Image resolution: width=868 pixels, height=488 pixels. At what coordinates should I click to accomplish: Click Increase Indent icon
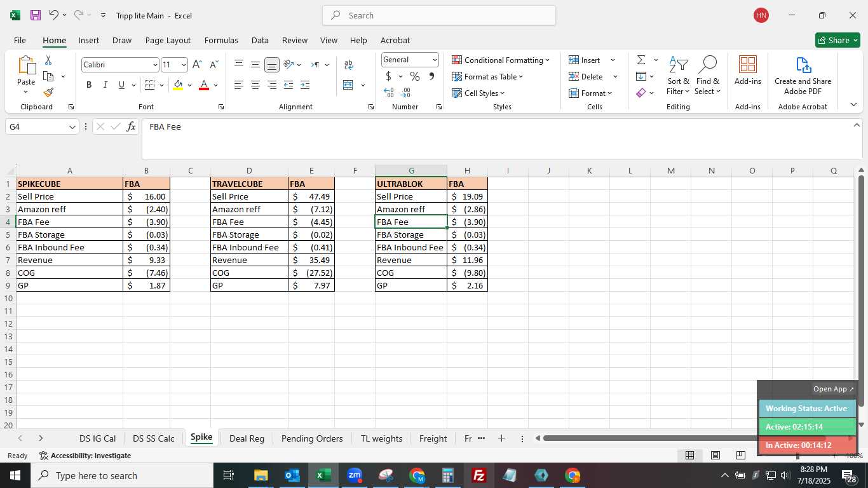(x=305, y=85)
